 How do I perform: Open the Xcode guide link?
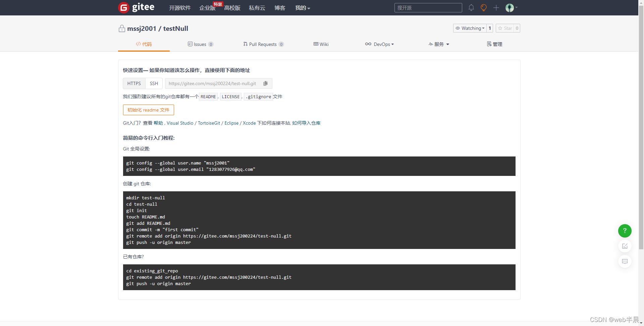(x=249, y=123)
